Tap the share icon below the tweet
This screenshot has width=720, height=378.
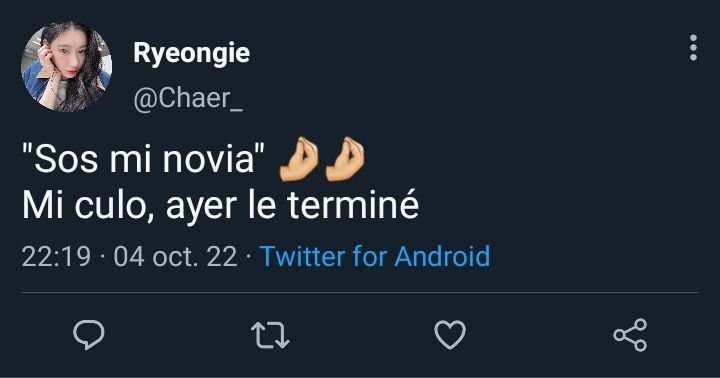click(630, 335)
